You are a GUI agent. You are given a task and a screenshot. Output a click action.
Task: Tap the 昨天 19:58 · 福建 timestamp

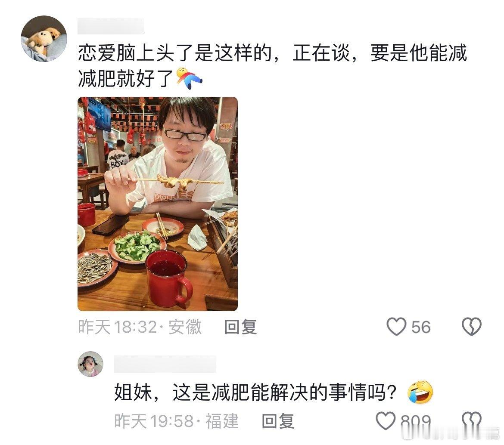click(177, 421)
